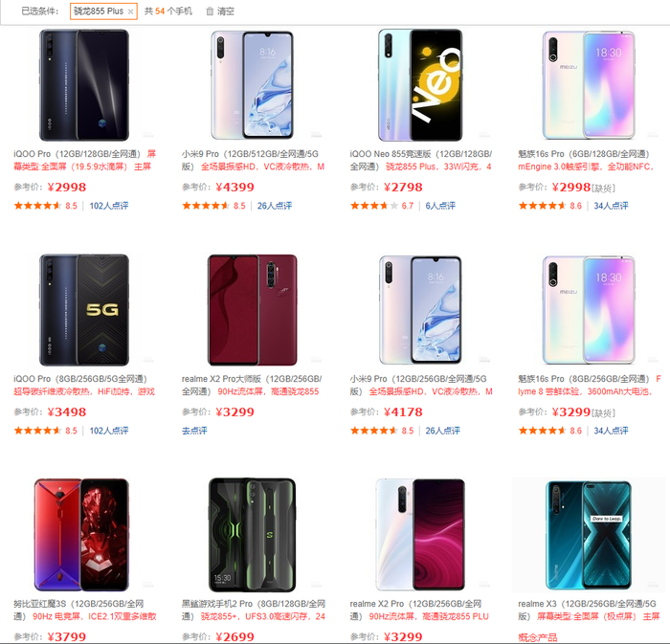Open the 努比亚红魔3S phone thumbnail

[x=81, y=535]
